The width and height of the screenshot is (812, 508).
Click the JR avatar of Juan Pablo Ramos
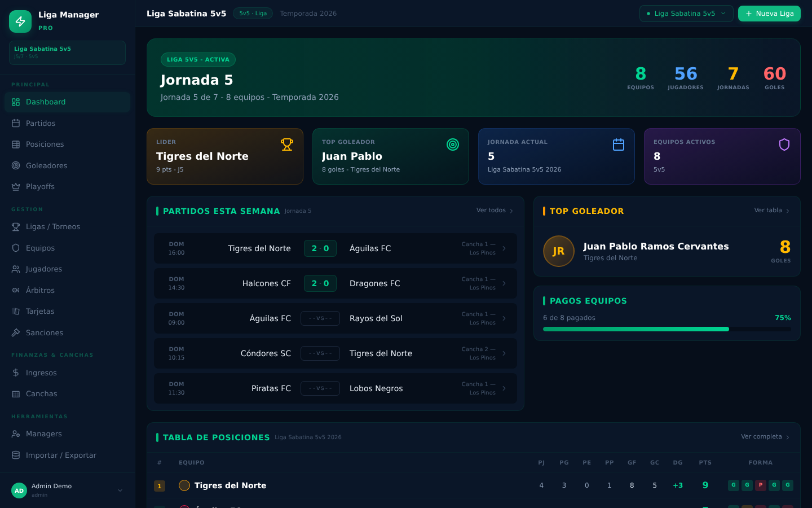click(x=559, y=251)
